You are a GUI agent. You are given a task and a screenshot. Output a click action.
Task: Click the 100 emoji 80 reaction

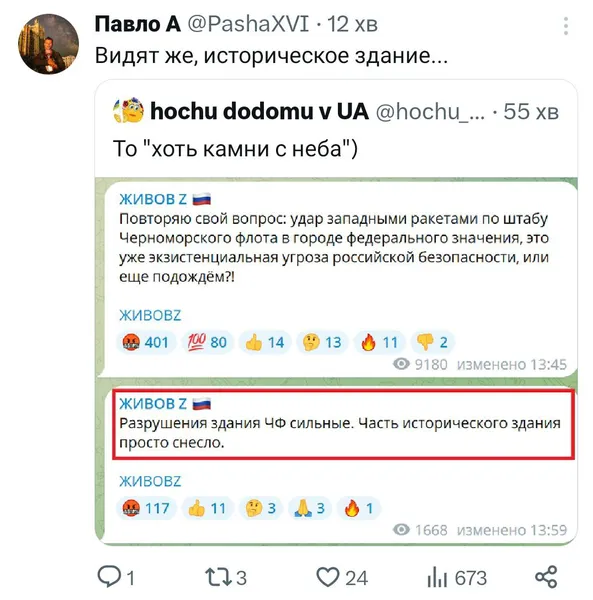(x=207, y=342)
